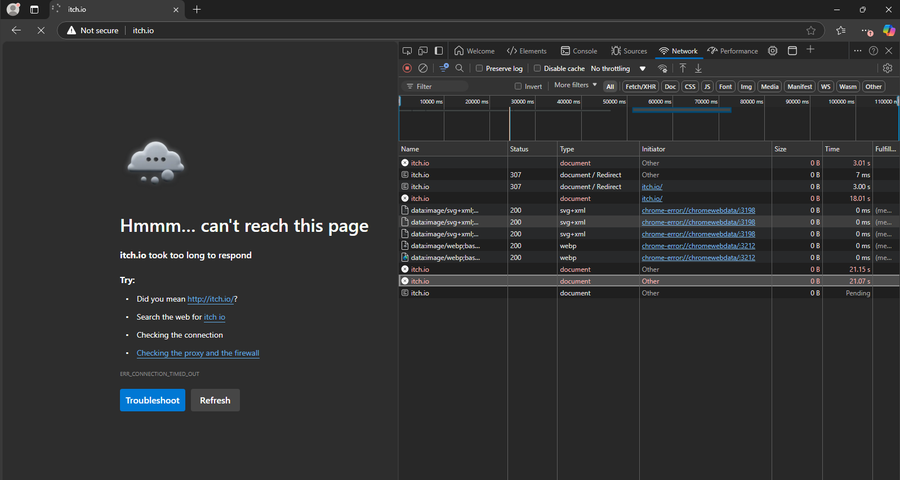Open DevTools customize three-dots menu
Viewport: 900px width, 480px height.
click(x=858, y=51)
